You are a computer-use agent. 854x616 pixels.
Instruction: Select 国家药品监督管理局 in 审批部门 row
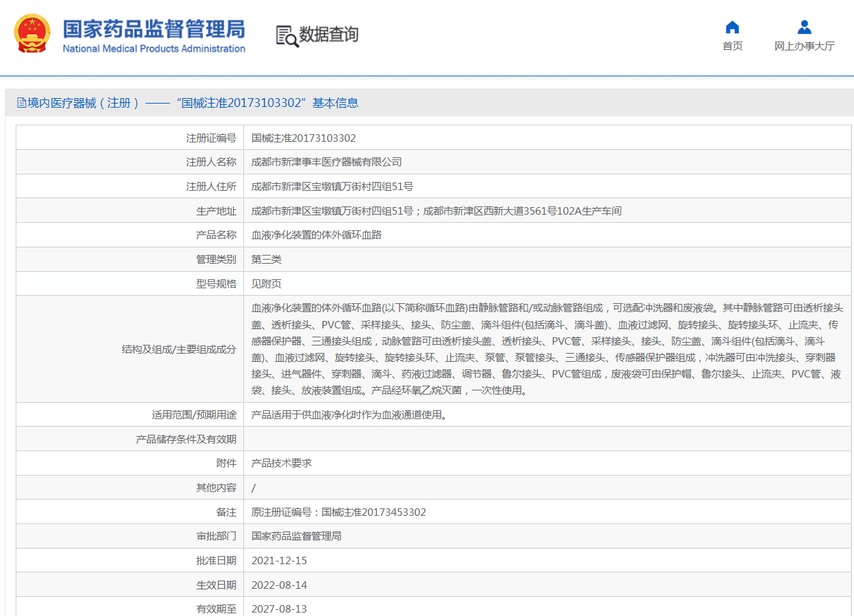click(296, 536)
